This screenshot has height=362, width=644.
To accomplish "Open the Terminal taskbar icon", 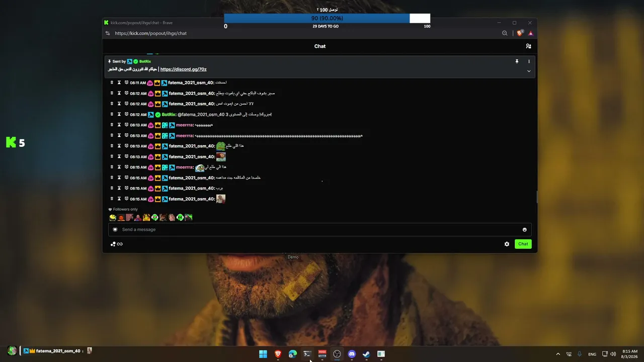I will 307,354.
